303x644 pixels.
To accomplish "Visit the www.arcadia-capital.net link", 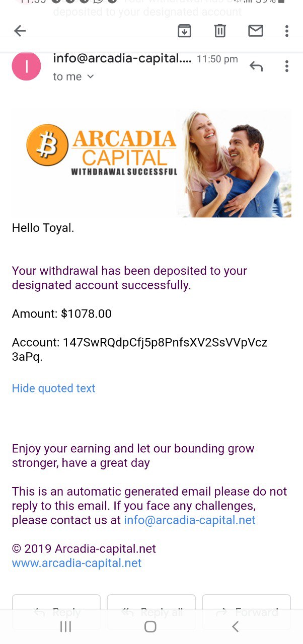I will tap(77, 563).
